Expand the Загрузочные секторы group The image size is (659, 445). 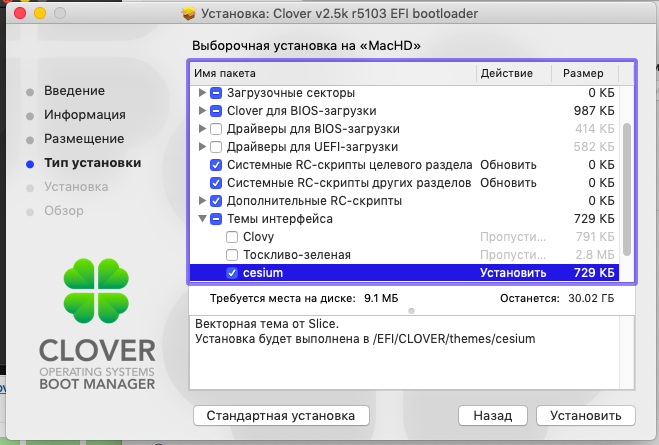click(202, 92)
